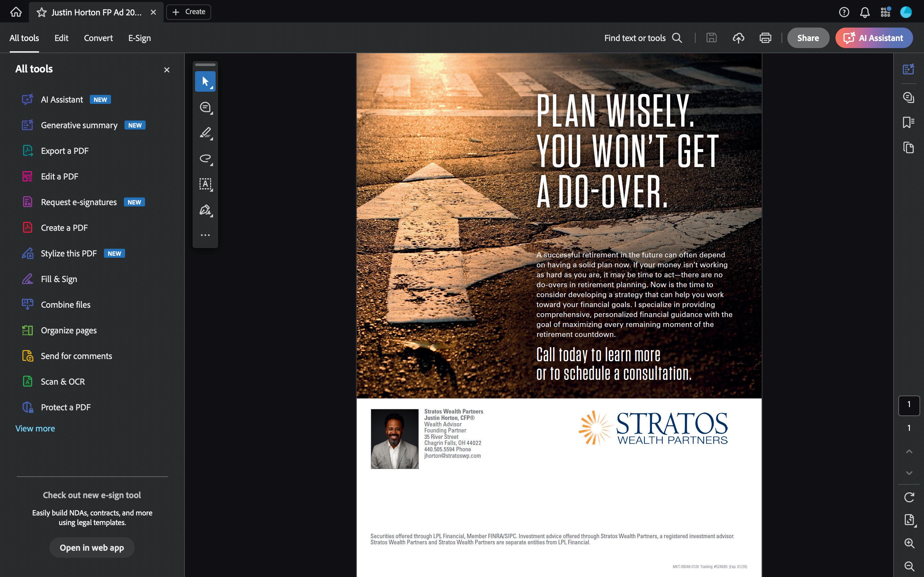Close the All tools panel

(x=167, y=70)
